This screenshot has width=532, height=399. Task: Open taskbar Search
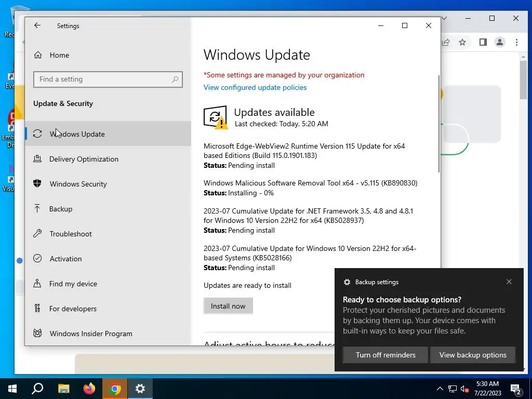tap(37, 389)
